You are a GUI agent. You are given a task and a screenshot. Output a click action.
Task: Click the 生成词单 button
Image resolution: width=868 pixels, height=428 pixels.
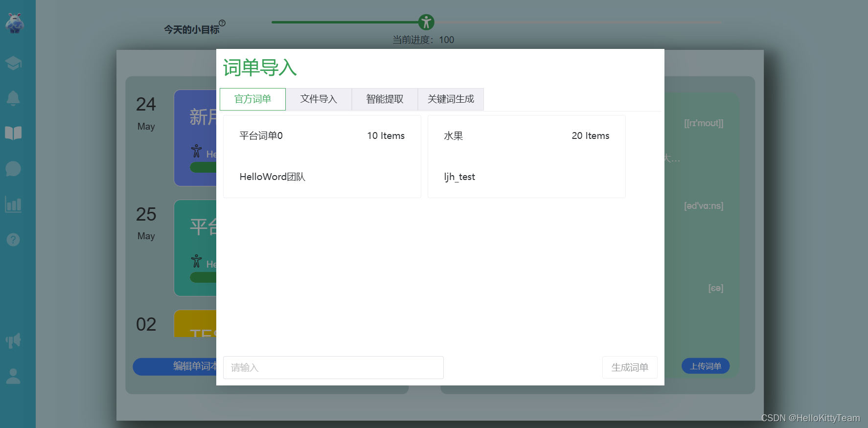pyautogui.click(x=630, y=367)
